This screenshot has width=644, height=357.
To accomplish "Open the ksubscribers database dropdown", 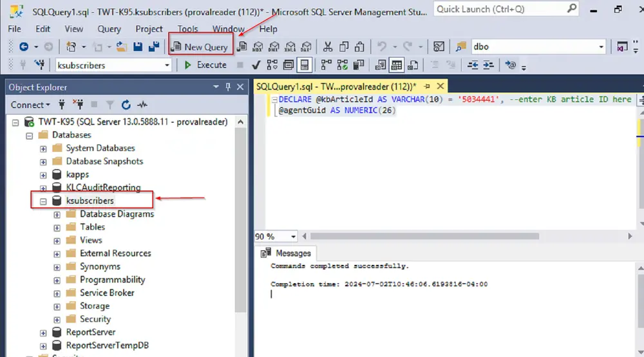I will click(x=167, y=65).
